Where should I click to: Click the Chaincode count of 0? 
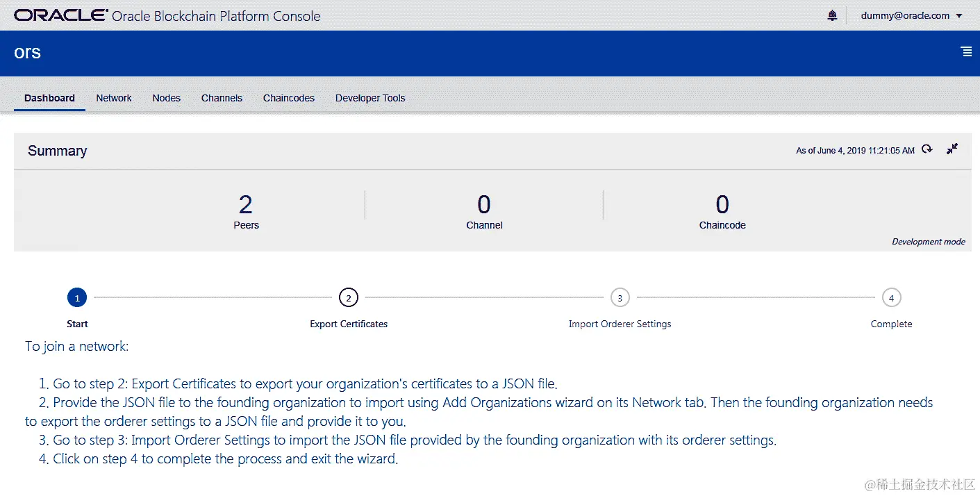(722, 205)
